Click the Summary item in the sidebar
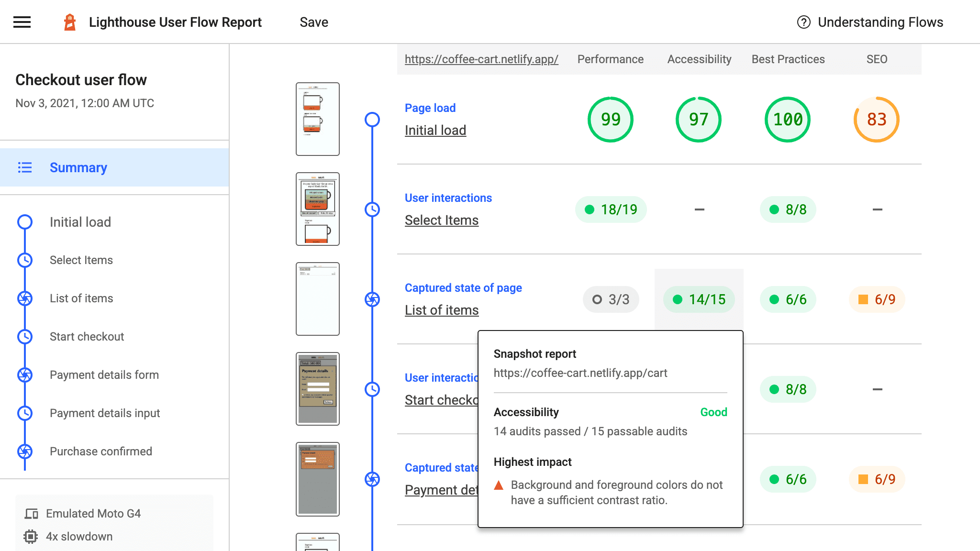980x551 pixels. [x=78, y=167]
